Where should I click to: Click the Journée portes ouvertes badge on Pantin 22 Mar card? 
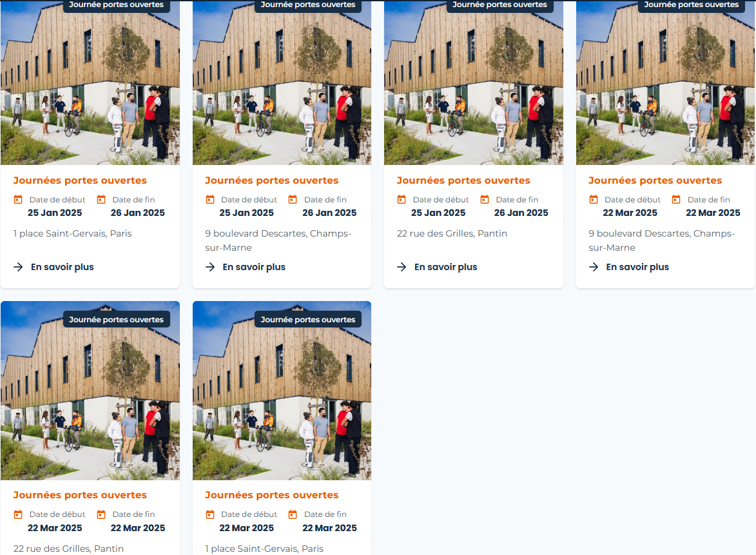(116, 319)
